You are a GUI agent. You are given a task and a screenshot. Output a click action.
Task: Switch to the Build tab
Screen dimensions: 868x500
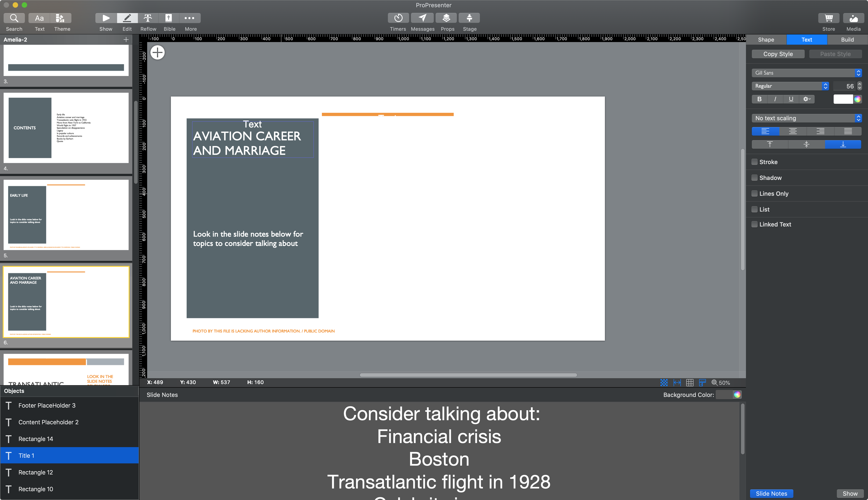point(847,40)
